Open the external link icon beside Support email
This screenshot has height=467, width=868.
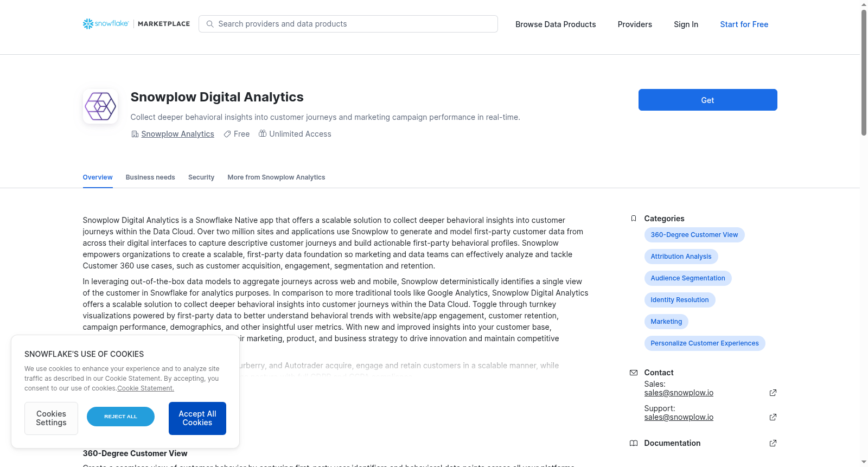tap(773, 417)
